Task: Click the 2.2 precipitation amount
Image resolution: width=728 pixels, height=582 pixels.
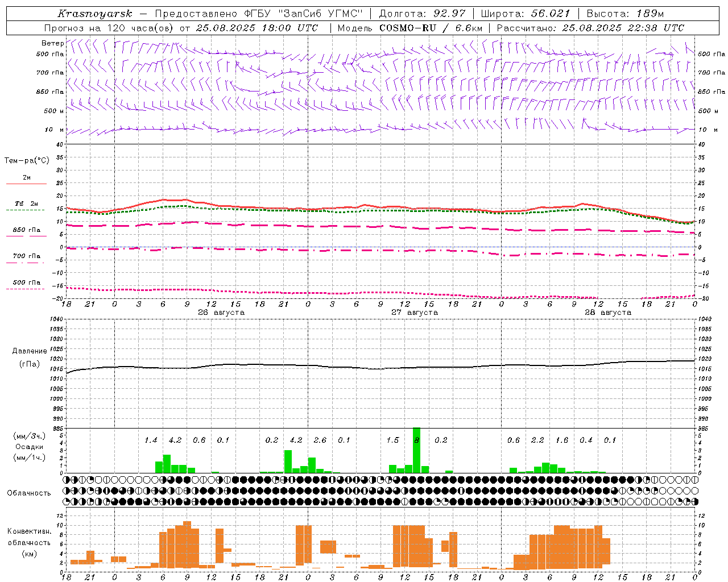Action: tap(537, 440)
